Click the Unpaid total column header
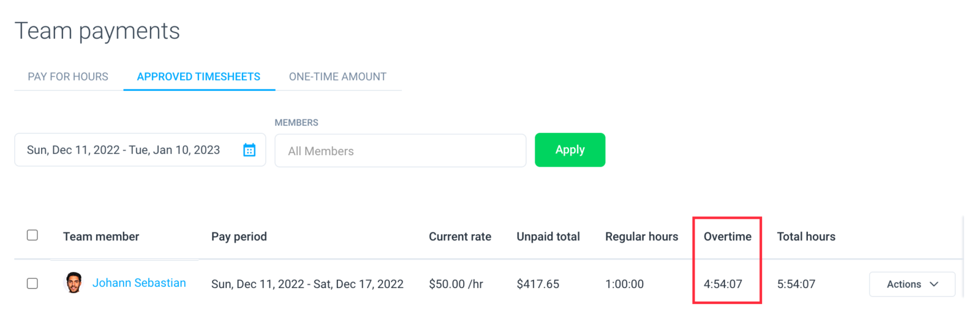Viewport: 980px width, 328px height. click(x=548, y=237)
